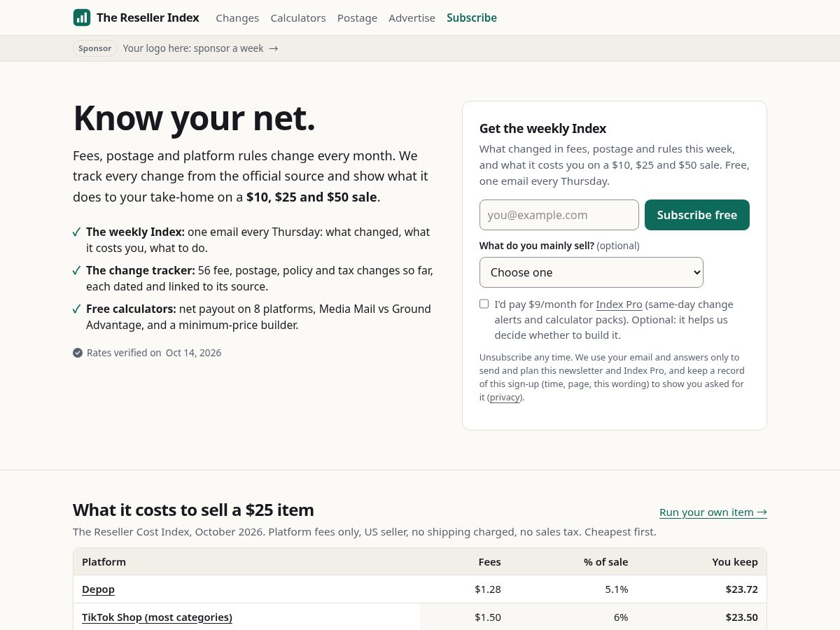
Task: Open the privacy link
Action: pos(505,398)
